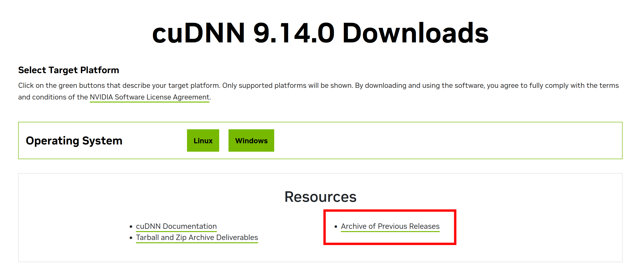Open the cuDNN Documentation link
This screenshot has height=267, width=644.
[176, 226]
